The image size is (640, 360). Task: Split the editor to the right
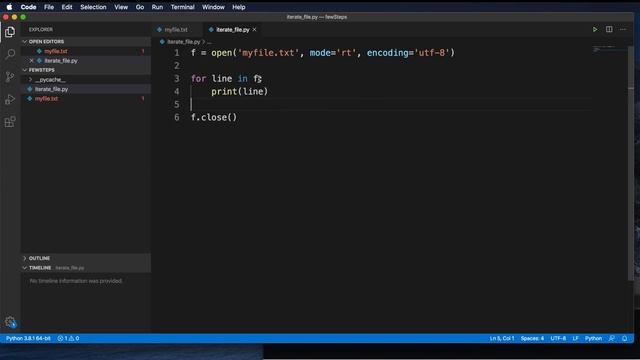pos(609,29)
